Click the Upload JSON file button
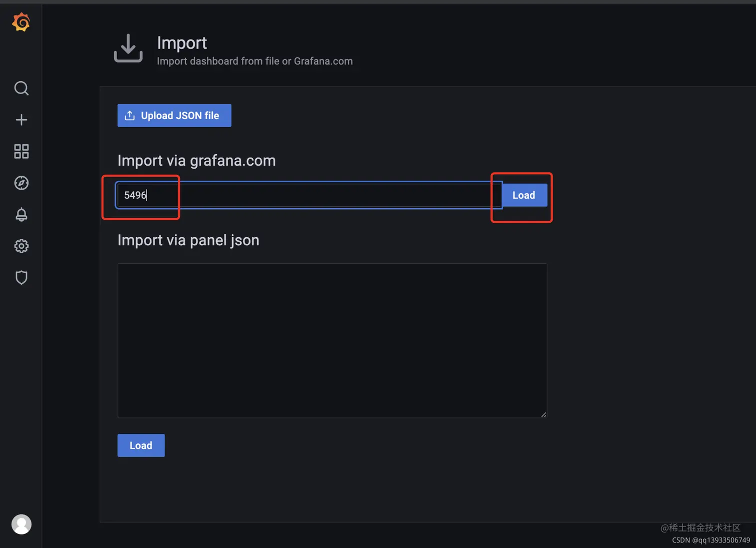The height and width of the screenshot is (548, 756). pos(174,116)
